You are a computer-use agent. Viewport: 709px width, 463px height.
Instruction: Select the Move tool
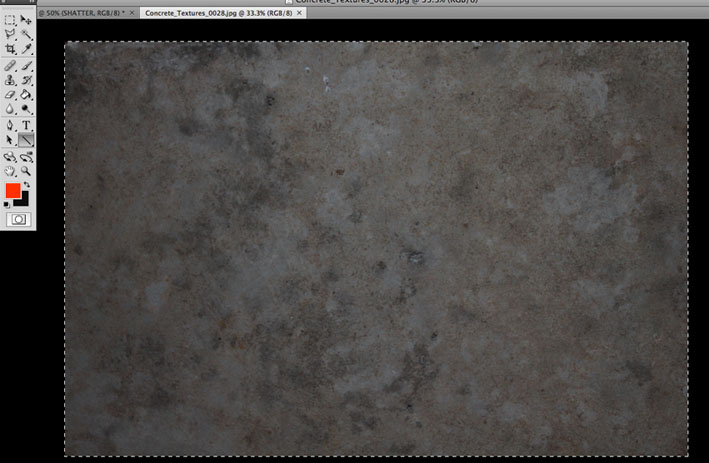pos(26,20)
